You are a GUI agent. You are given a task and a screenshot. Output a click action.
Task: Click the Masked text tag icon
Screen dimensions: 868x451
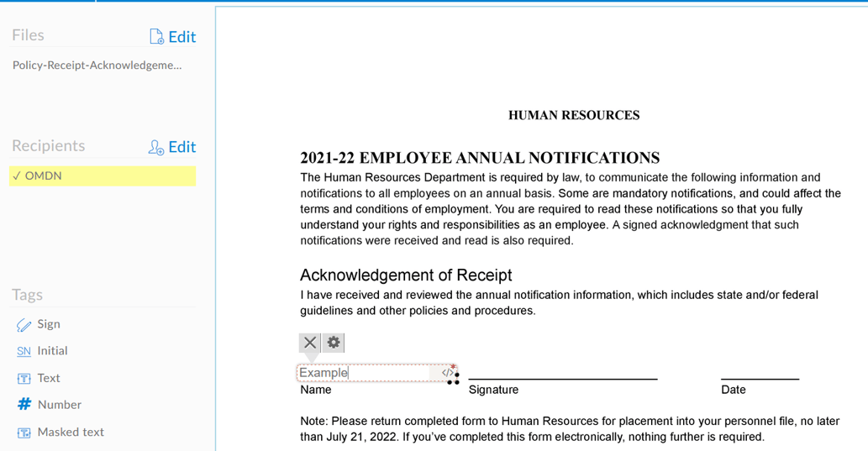click(24, 433)
